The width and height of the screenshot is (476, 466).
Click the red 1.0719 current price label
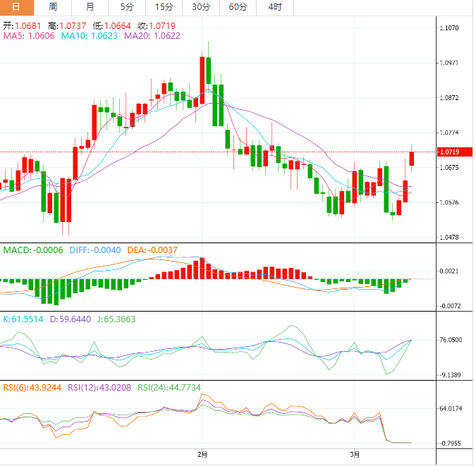[x=454, y=152]
